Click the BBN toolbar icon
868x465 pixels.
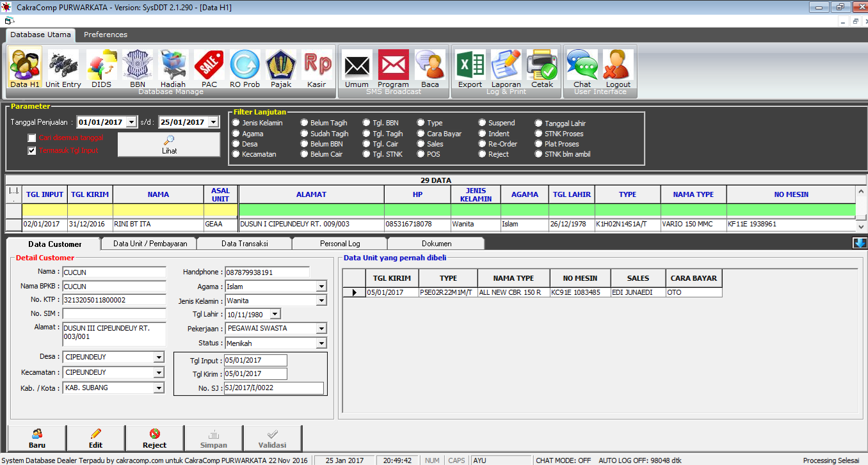(137, 69)
